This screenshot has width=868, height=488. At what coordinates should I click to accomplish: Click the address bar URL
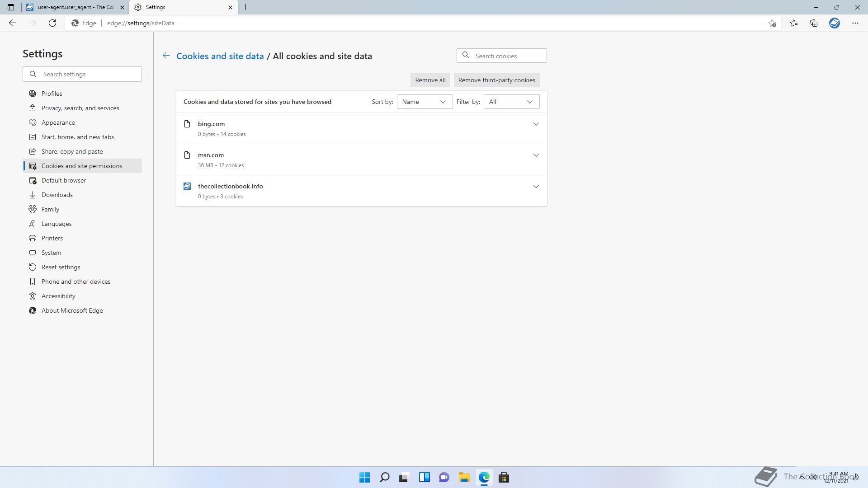[141, 23]
